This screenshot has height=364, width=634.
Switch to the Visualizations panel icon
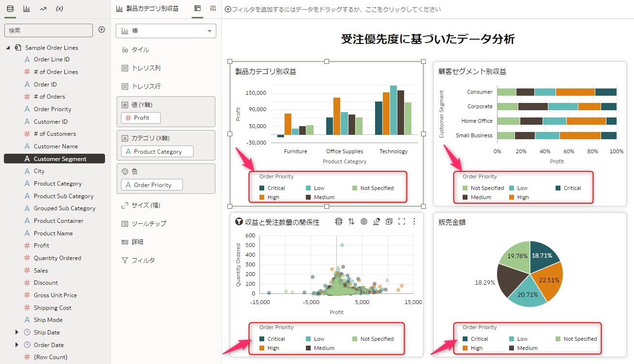(x=27, y=9)
